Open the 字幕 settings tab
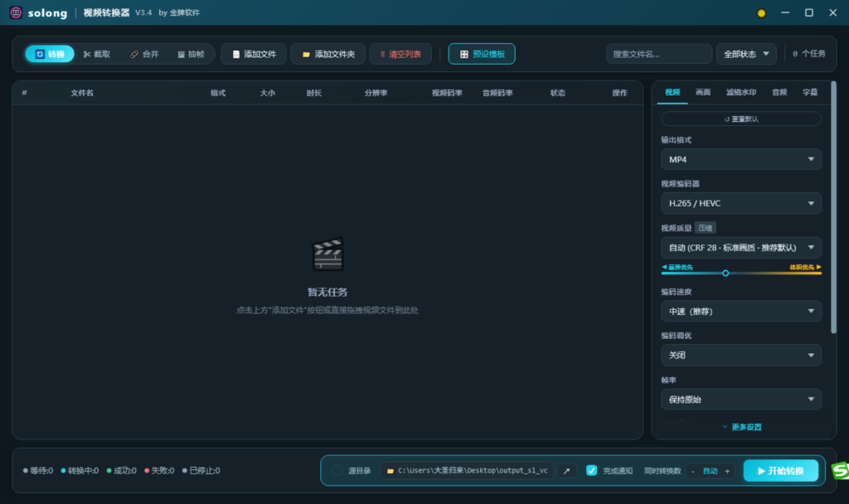 pos(811,93)
